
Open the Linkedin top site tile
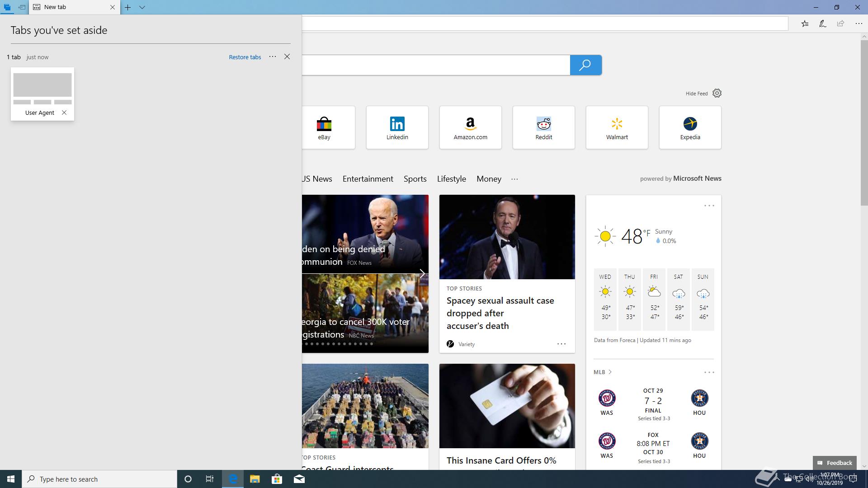tap(397, 127)
